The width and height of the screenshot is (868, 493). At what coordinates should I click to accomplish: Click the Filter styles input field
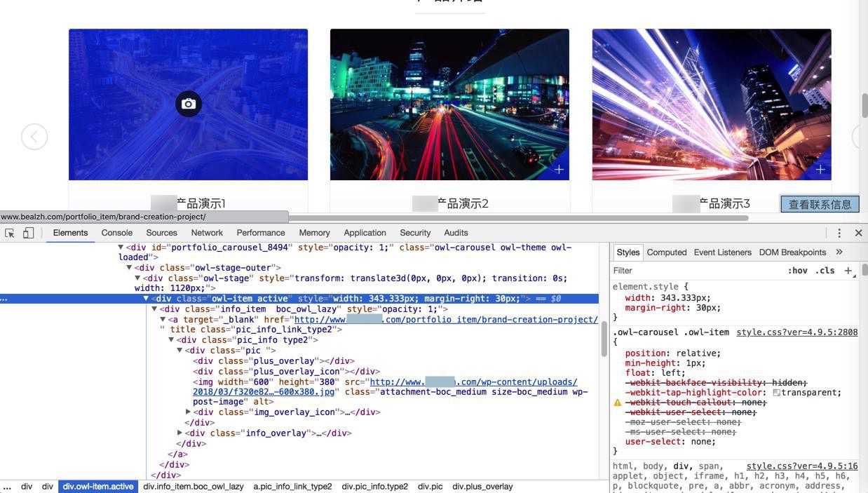click(694, 271)
